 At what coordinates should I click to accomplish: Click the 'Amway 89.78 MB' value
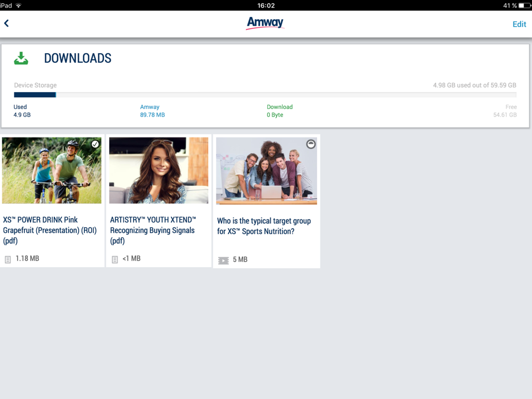[x=152, y=111]
